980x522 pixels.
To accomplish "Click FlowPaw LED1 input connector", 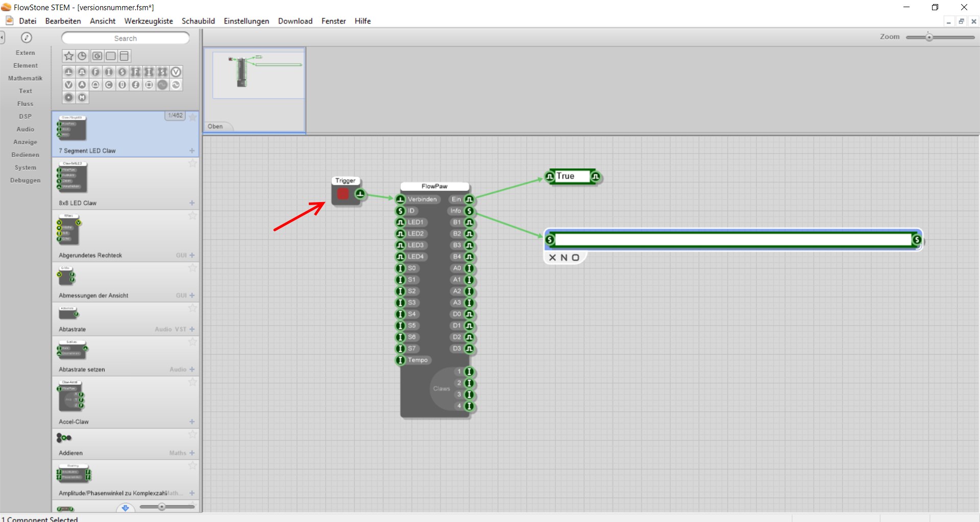I will pyautogui.click(x=401, y=222).
